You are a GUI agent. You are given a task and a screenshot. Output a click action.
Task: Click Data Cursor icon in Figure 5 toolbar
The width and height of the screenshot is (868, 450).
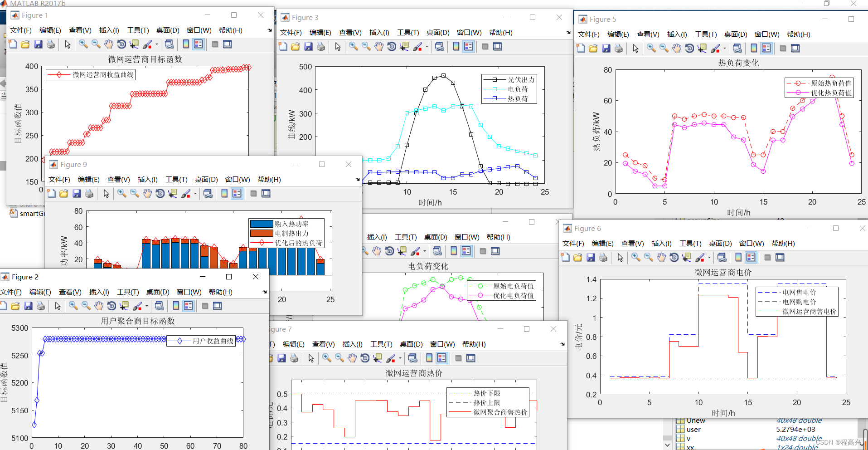tap(702, 48)
